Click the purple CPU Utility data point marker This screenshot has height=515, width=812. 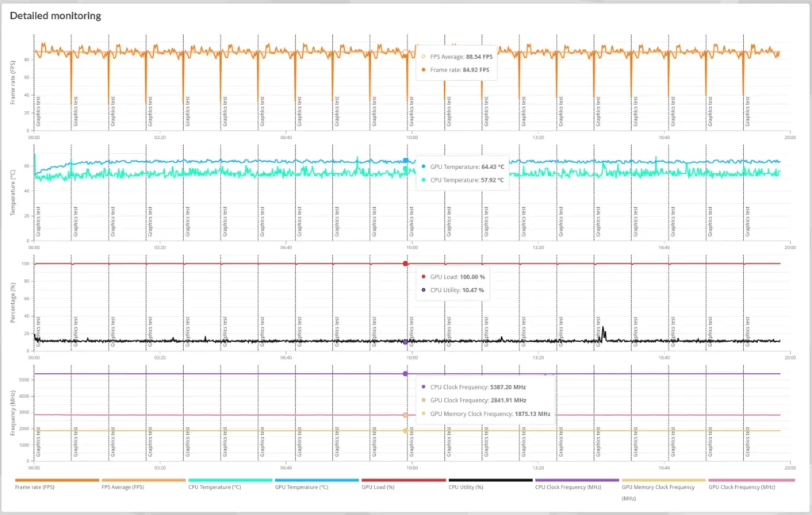click(x=405, y=342)
